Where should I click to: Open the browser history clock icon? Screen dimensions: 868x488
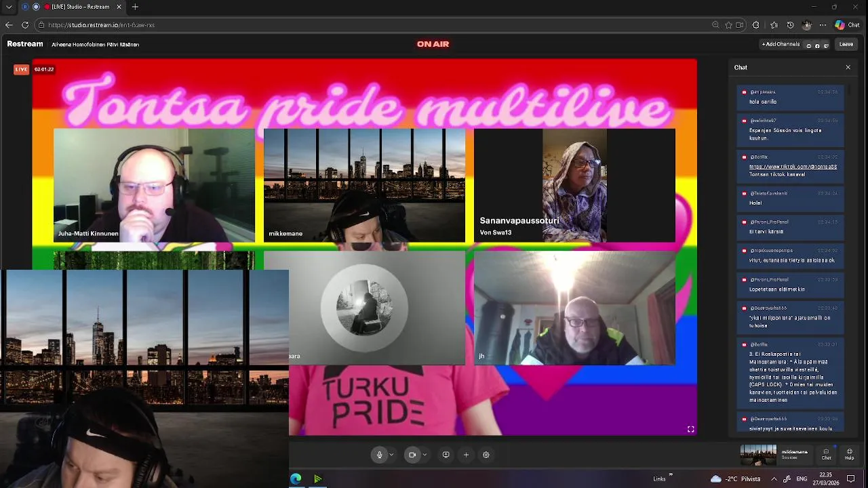tap(790, 25)
